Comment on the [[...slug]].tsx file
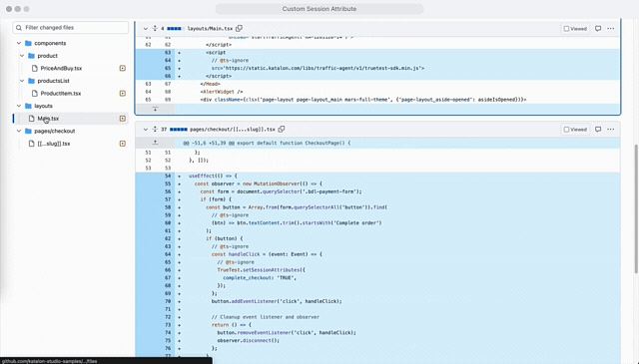639x364 pixels. click(x=598, y=130)
